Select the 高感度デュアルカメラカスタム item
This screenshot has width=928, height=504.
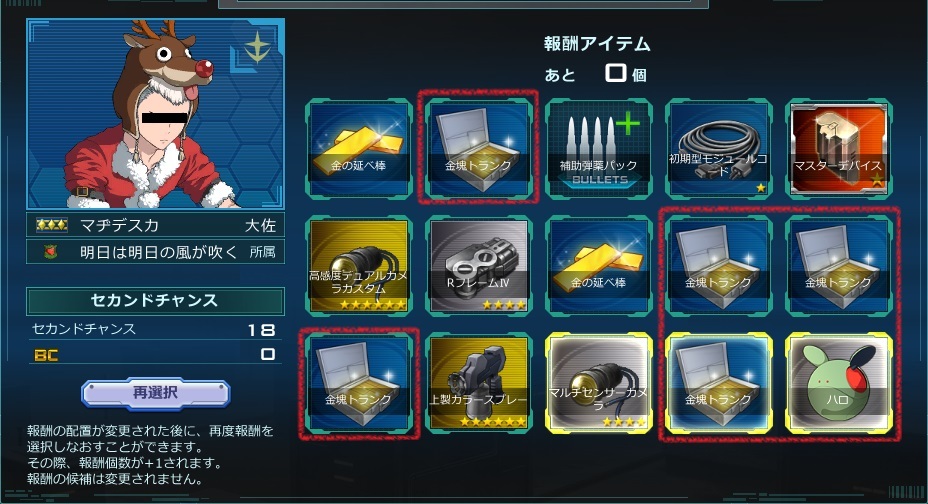(x=359, y=266)
